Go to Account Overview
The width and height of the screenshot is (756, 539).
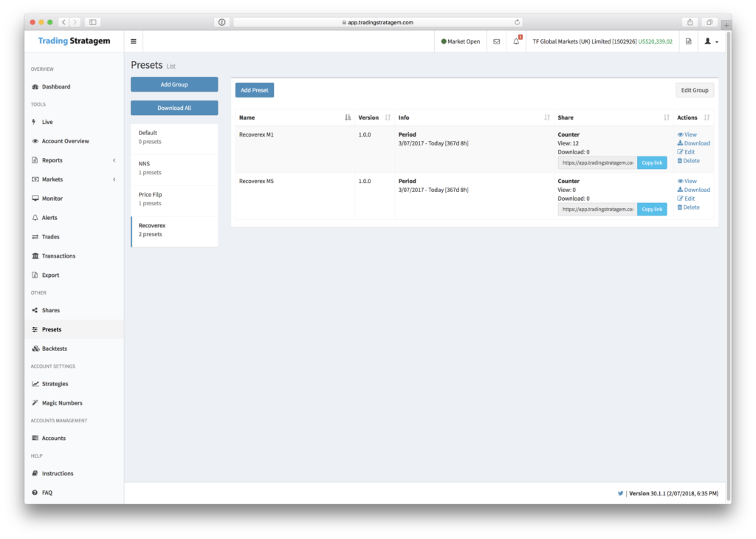coord(65,141)
